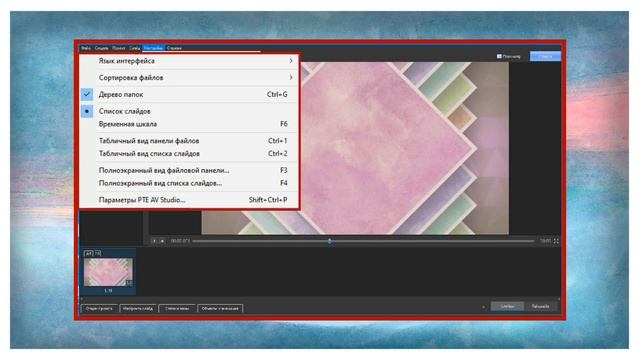Image resolution: width=640 pixels, height=360 pixels.
Task: Click the AB transition badge on the slide
Action: 89,253
